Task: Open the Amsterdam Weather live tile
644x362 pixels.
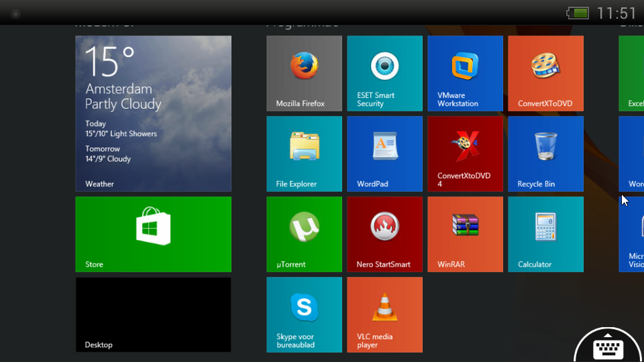Action: [x=153, y=113]
